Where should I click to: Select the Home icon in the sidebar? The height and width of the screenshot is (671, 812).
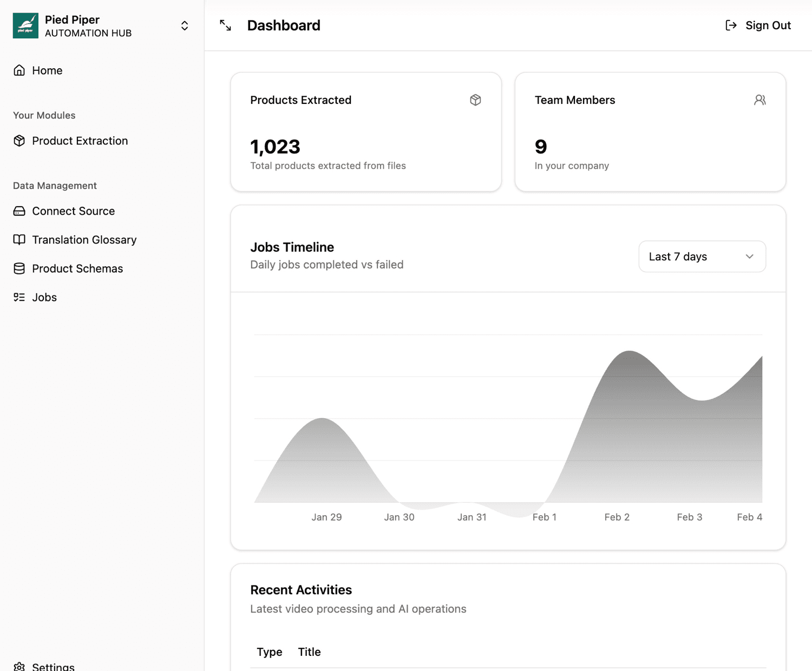[19, 70]
